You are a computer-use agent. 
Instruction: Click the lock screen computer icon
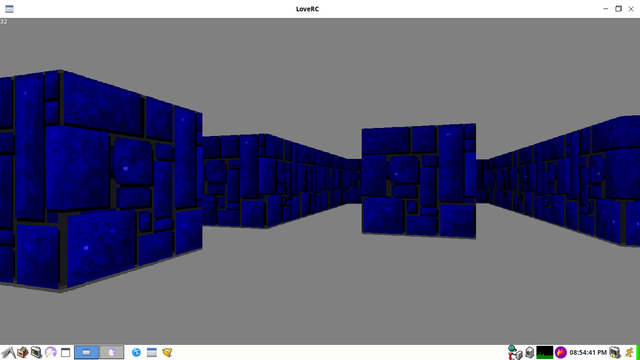coord(615,352)
